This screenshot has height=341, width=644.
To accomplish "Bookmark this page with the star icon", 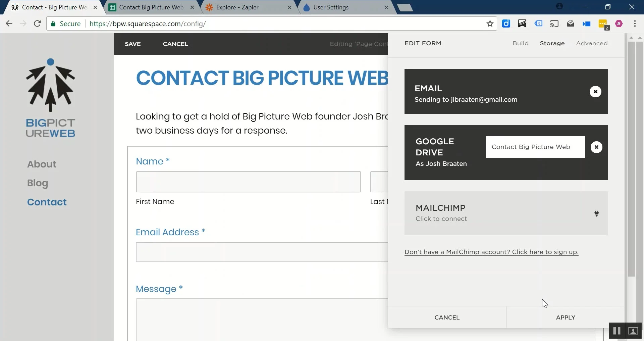I will point(490,23).
